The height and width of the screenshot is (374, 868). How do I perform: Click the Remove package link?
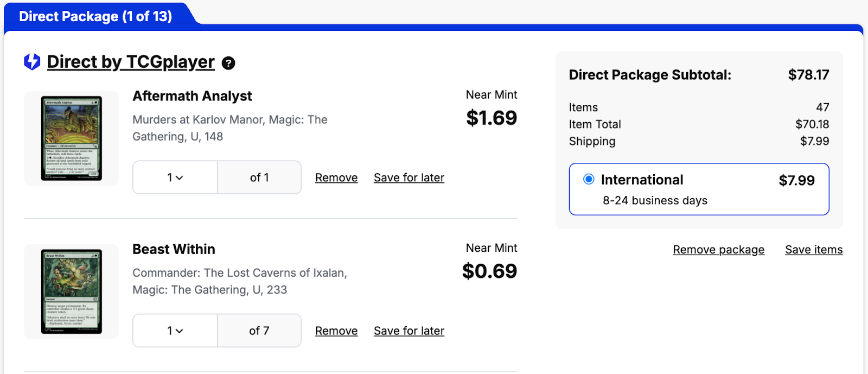pos(718,250)
